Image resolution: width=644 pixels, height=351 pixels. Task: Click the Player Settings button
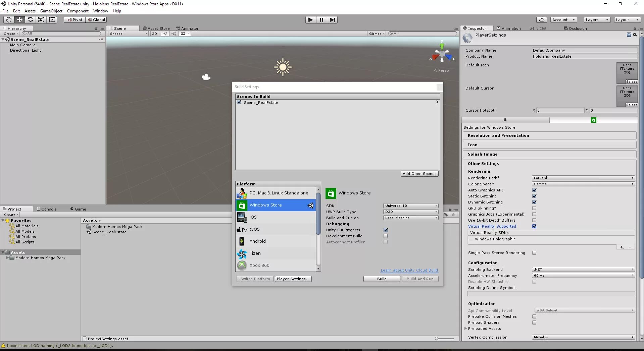[x=293, y=279]
